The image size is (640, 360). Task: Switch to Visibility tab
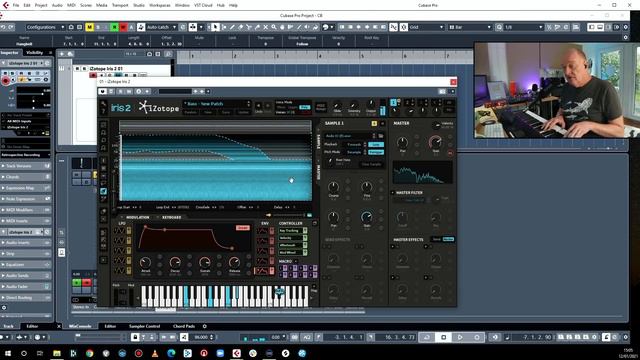[35, 53]
